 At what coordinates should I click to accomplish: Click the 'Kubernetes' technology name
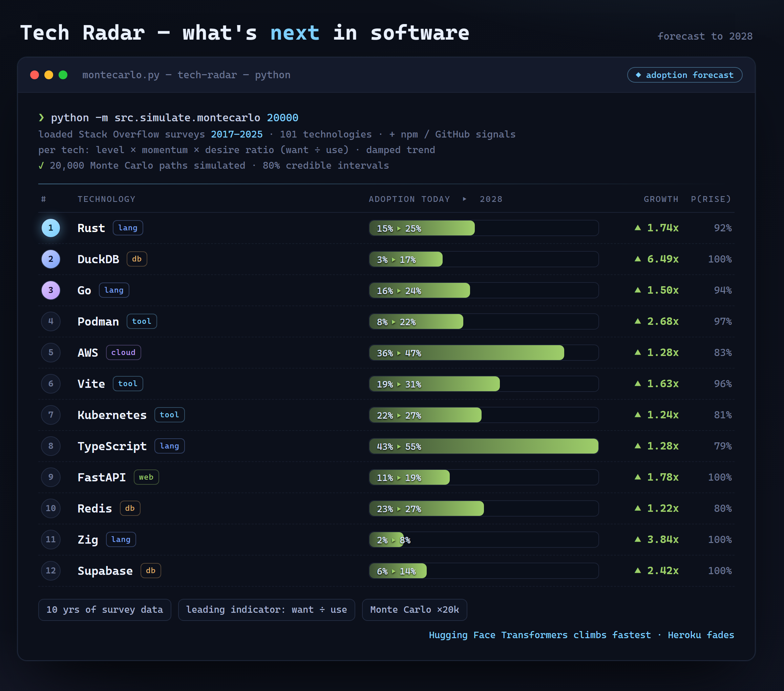pyautogui.click(x=112, y=415)
